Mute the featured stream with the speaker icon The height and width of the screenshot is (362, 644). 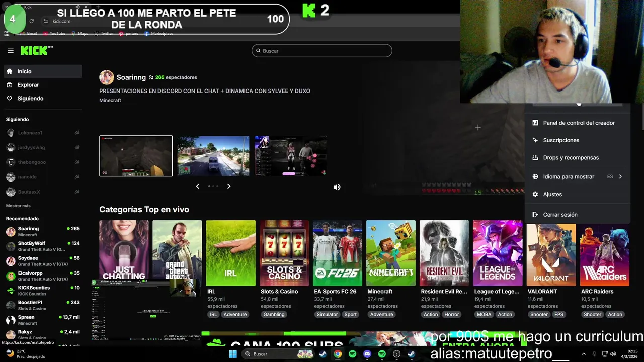pos(337,187)
